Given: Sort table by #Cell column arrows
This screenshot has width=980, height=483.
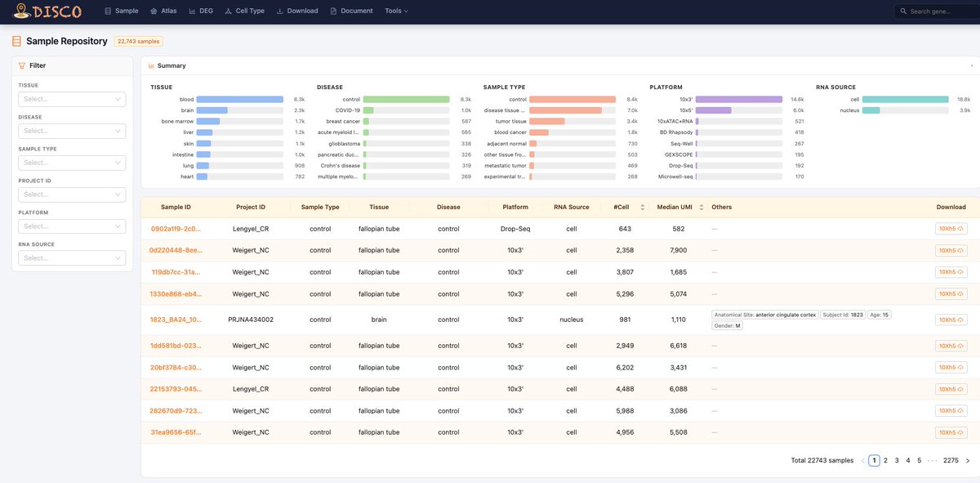Looking at the screenshot, I should click(x=643, y=207).
